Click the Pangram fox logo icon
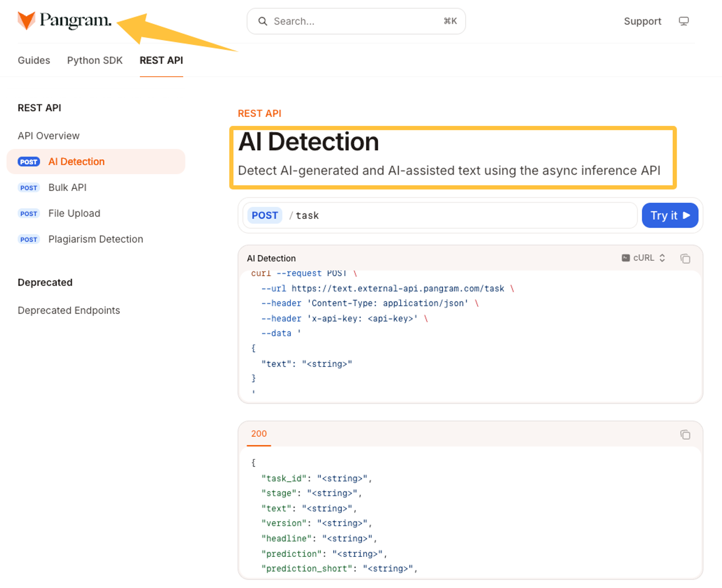Viewport: 722px width, 588px height. [26, 20]
